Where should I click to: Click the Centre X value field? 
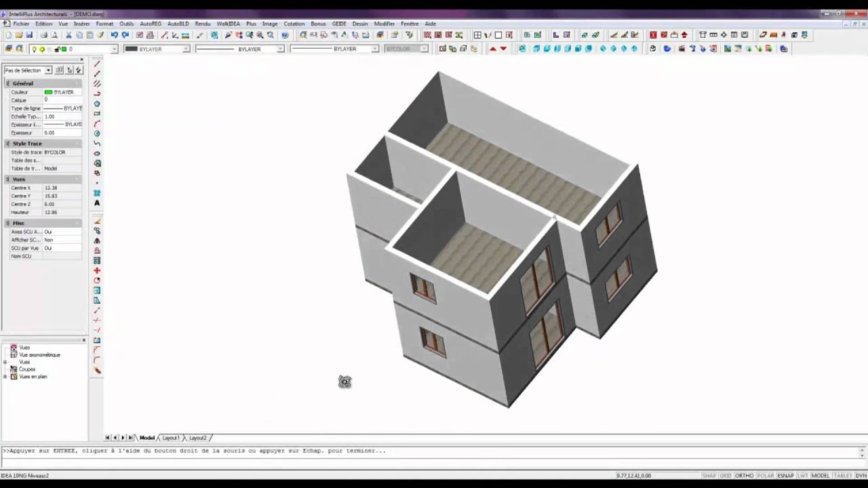point(61,188)
